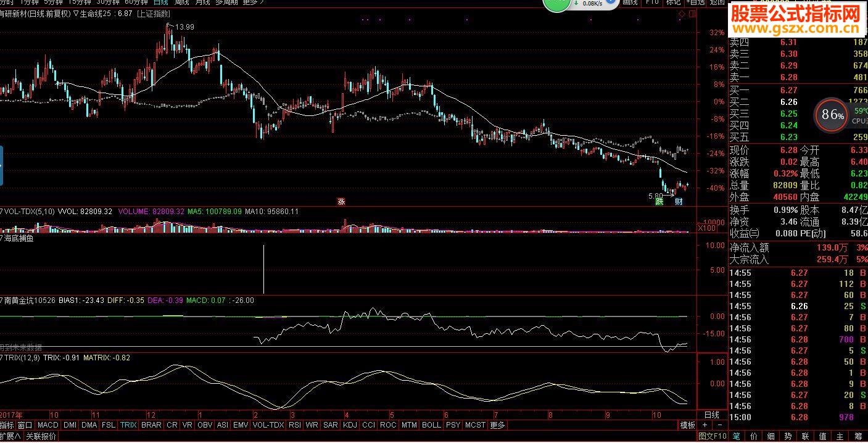
Task: Open the 86% CPU monitor widget
Action: [x=832, y=114]
